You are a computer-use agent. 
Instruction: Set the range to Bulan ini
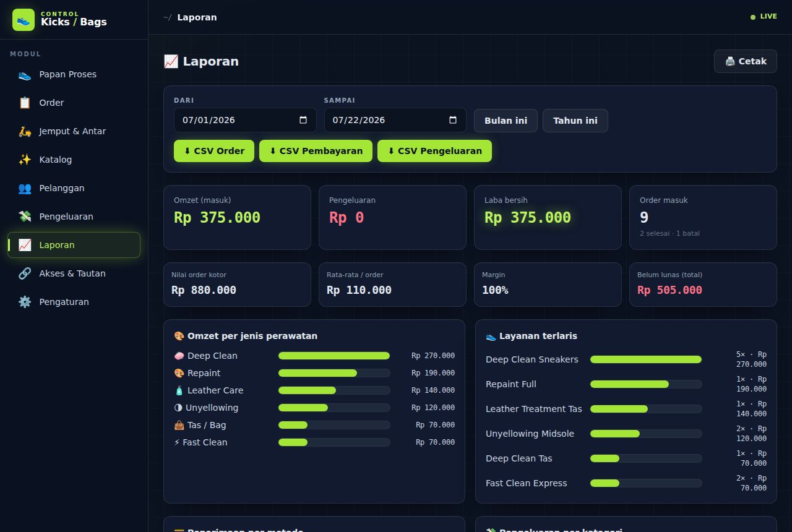[506, 121]
